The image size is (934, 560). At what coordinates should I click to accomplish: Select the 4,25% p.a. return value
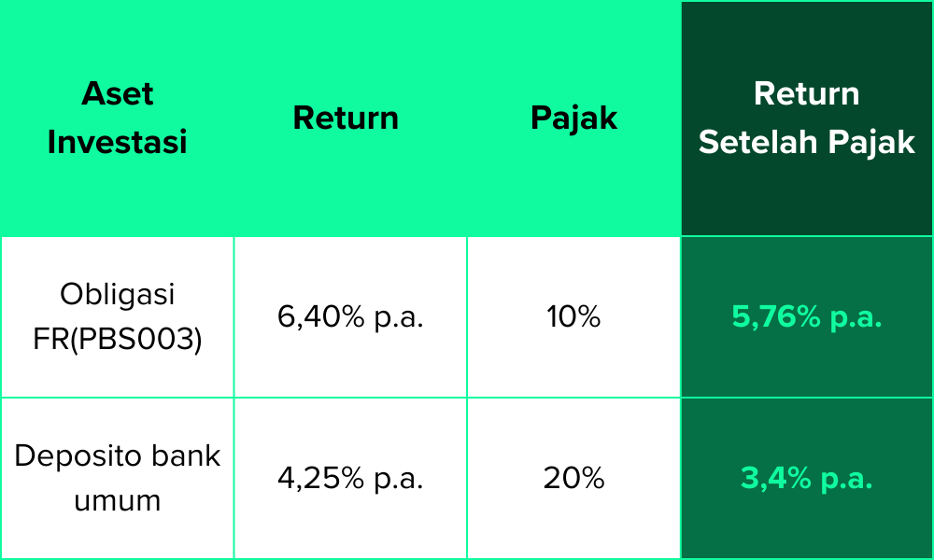tap(350, 479)
